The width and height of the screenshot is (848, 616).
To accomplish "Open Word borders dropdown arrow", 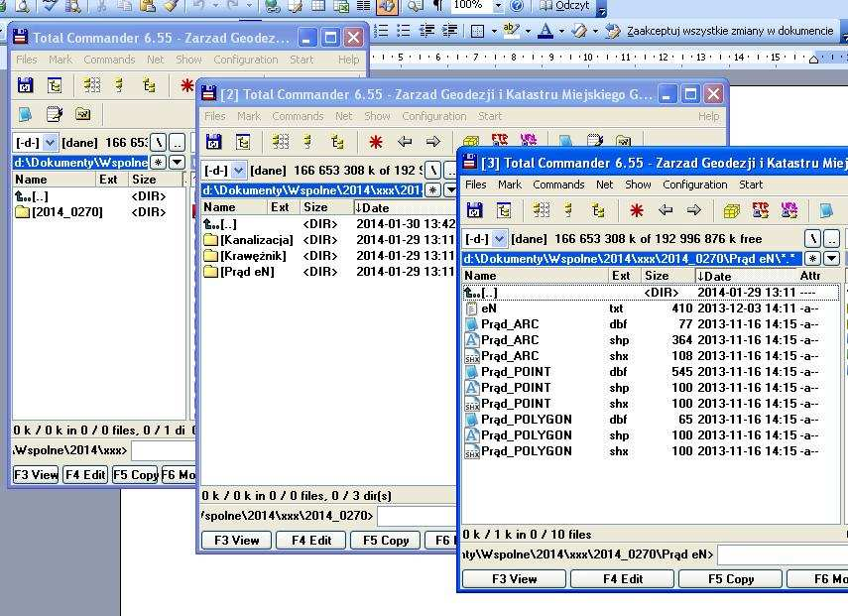I will pos(494,31).
